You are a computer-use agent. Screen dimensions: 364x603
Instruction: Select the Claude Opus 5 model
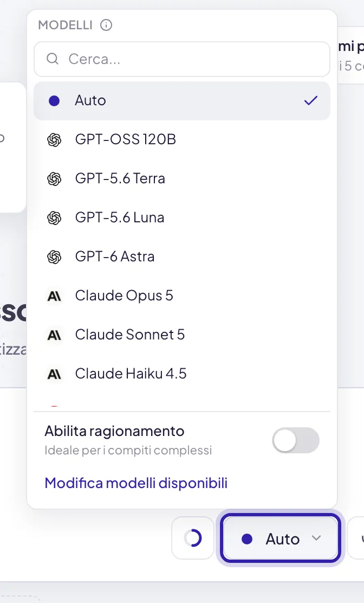[182, 296]
